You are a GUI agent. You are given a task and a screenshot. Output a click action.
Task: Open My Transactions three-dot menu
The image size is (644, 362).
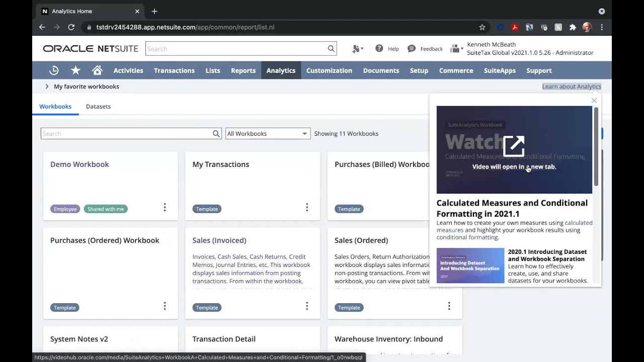[307, 207]
